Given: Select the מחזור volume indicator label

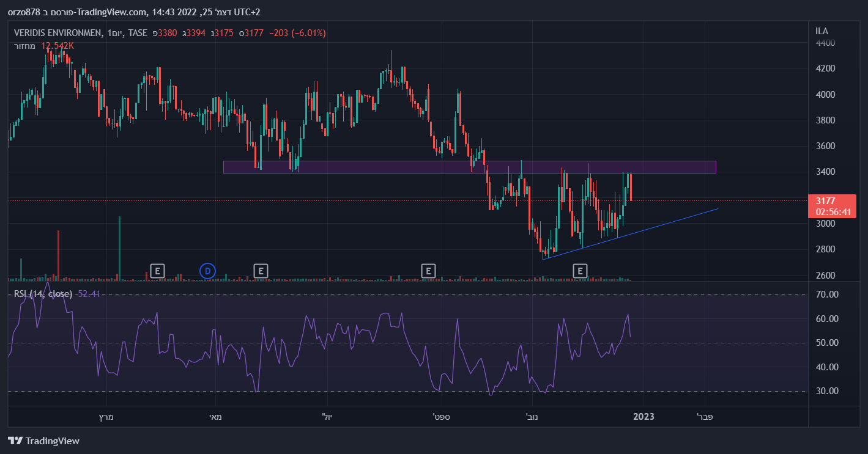Looking at the screenshot, I should click(x=24, y=45).
